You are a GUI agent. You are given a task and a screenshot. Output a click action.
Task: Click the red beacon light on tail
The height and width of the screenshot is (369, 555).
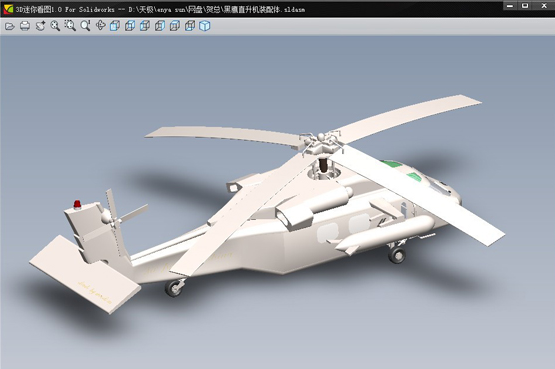pos(77,204)
